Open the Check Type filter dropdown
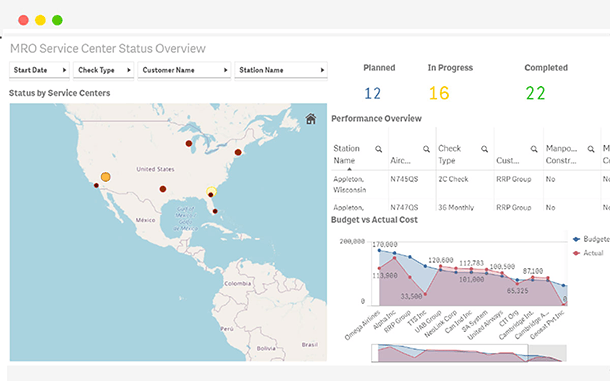 pos(103,70)
